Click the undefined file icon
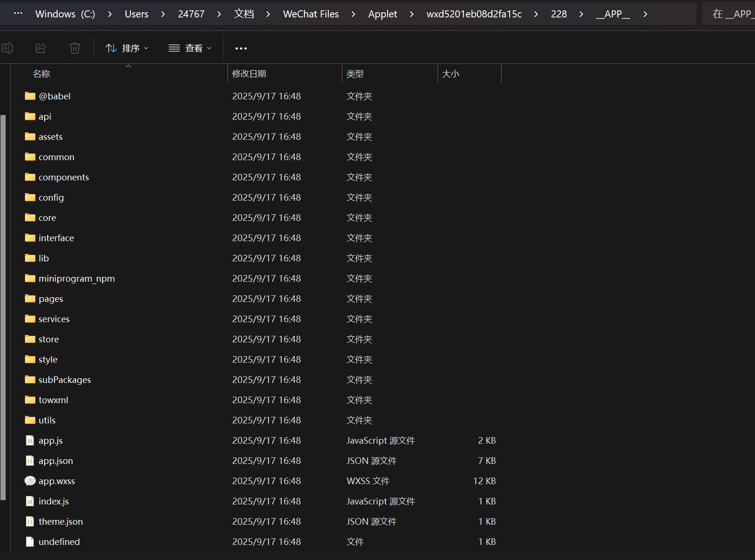Image resolution: width=755 pixels, height=560 pixels. tap(30, 542)
